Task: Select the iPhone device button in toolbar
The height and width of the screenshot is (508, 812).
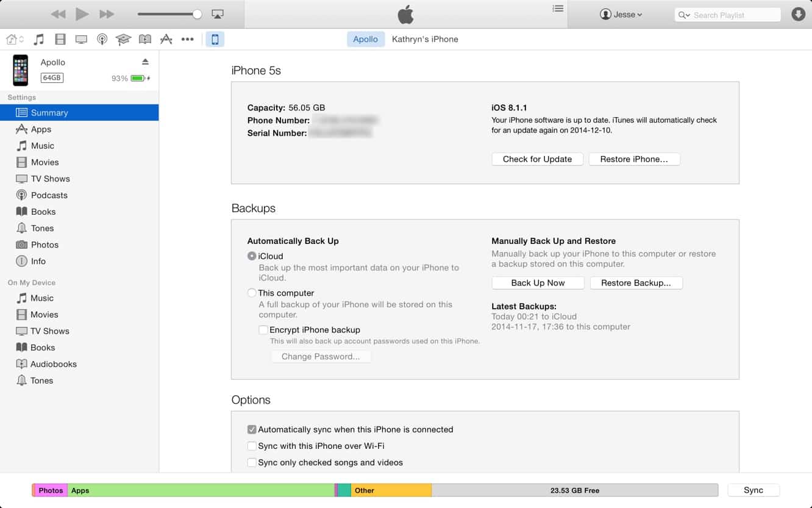Action: point(215,39)
